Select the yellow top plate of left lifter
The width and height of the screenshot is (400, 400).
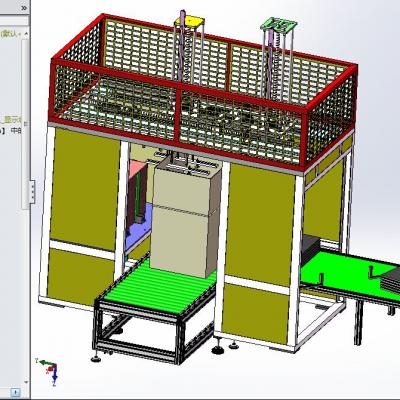coord(189,21)
